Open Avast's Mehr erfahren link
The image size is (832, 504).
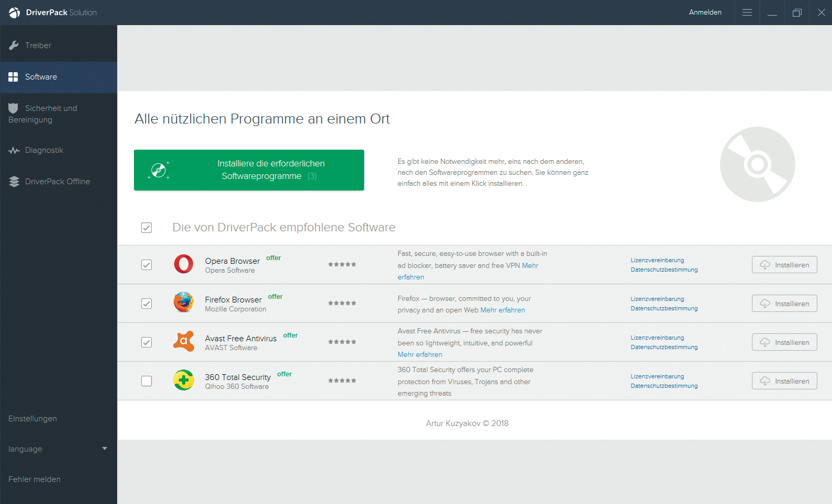[x=420, y=355]
